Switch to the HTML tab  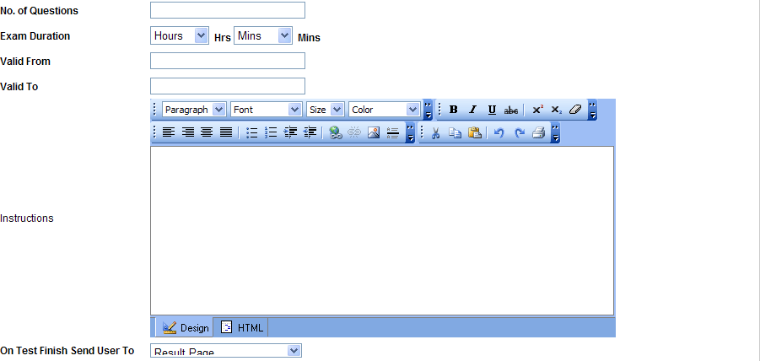coord(241,328)
